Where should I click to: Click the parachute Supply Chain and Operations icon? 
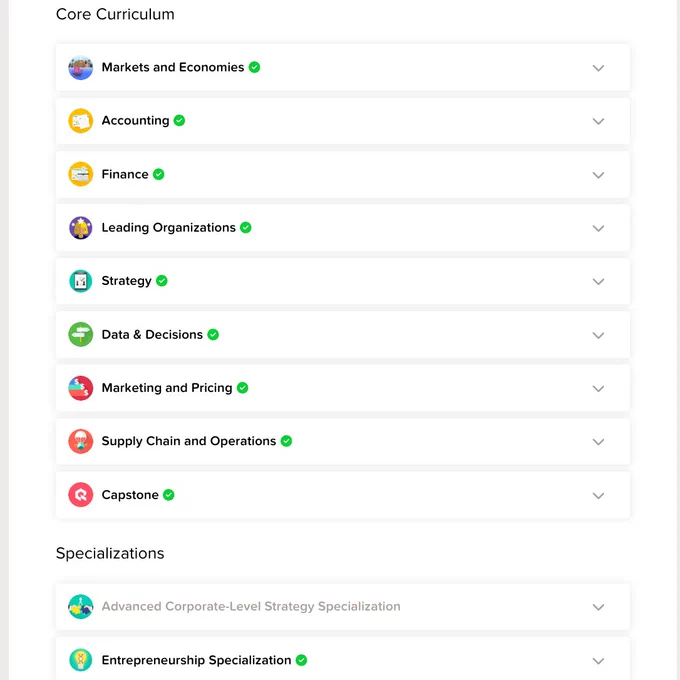81,441
